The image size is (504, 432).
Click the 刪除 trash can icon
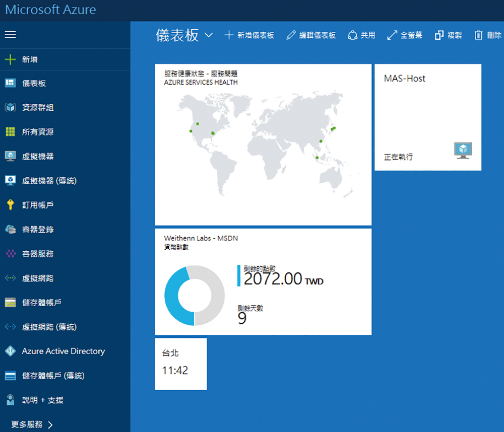click(x=479, y=35)
